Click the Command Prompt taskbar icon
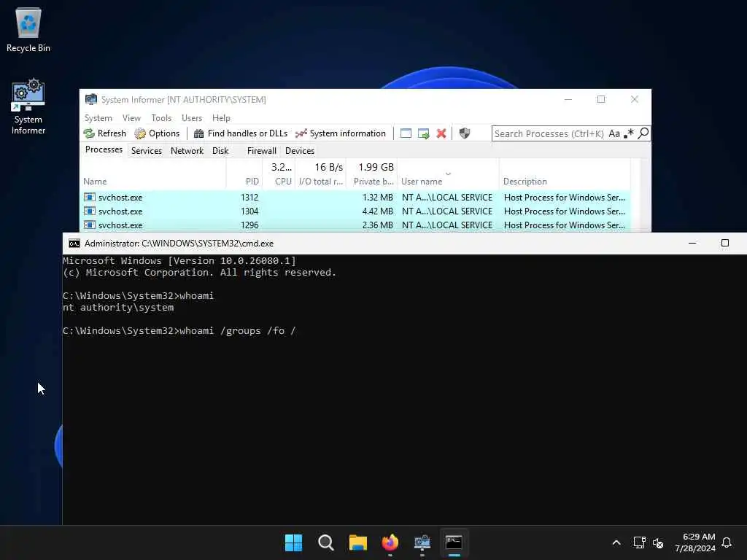Image resolution: width=747 pixels, height=560 pixels. [454, 542]
